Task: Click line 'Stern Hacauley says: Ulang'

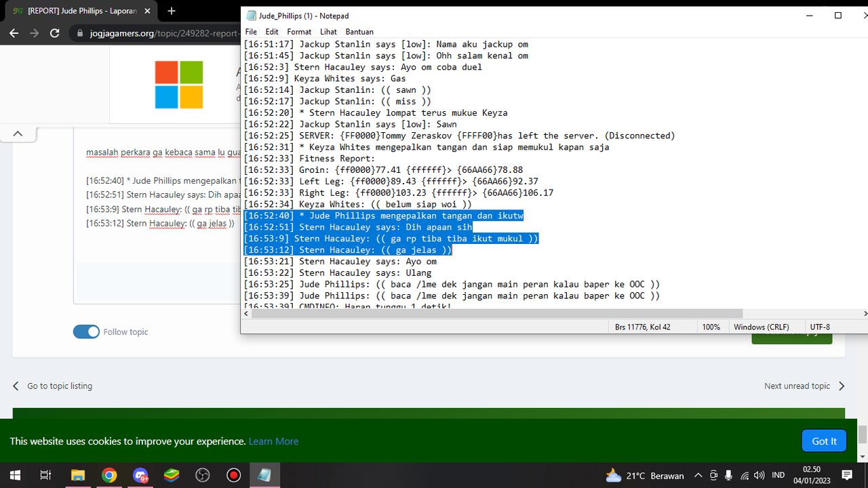Action: 338,273
